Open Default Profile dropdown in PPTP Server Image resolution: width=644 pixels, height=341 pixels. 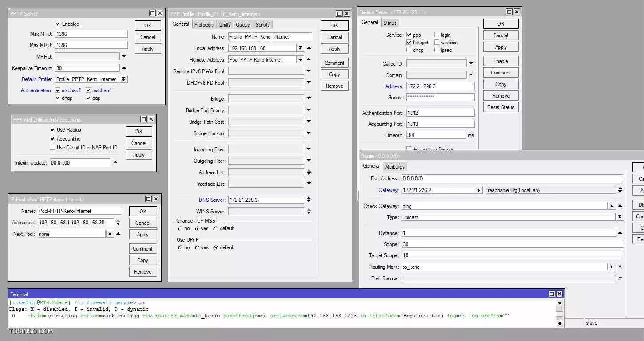pyautogui.click(x=123, y=79)
